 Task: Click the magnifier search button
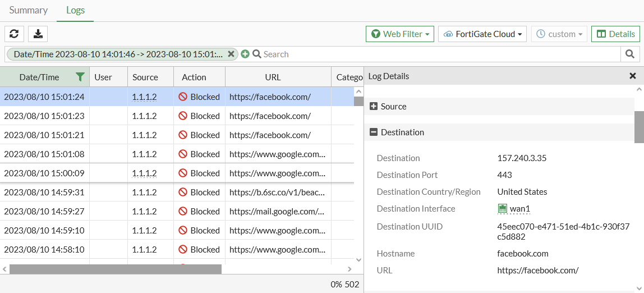click(x=630, y=54)
